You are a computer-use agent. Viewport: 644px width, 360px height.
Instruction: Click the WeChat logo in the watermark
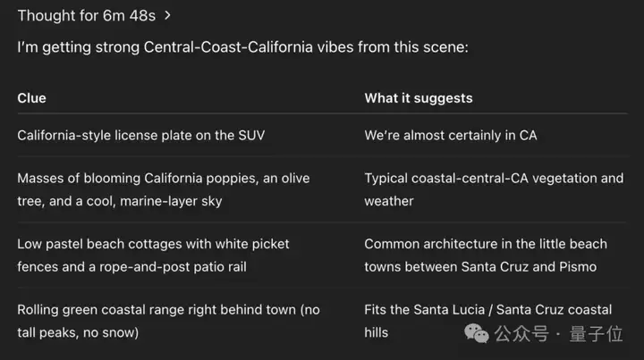[477, 333]
